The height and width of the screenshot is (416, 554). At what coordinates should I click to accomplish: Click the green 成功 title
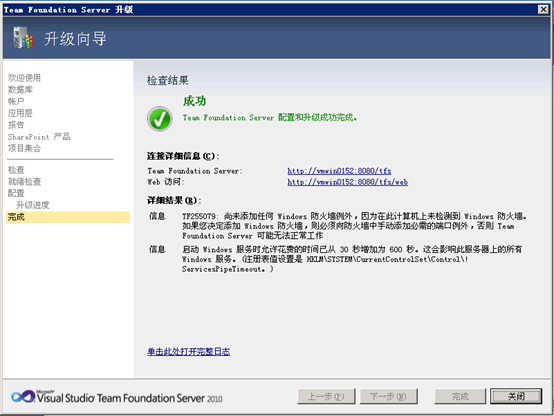194,101
